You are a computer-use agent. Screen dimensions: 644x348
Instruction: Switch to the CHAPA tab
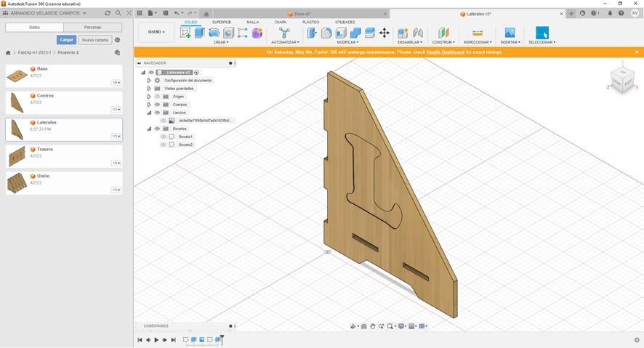click(x=281, y=23)
